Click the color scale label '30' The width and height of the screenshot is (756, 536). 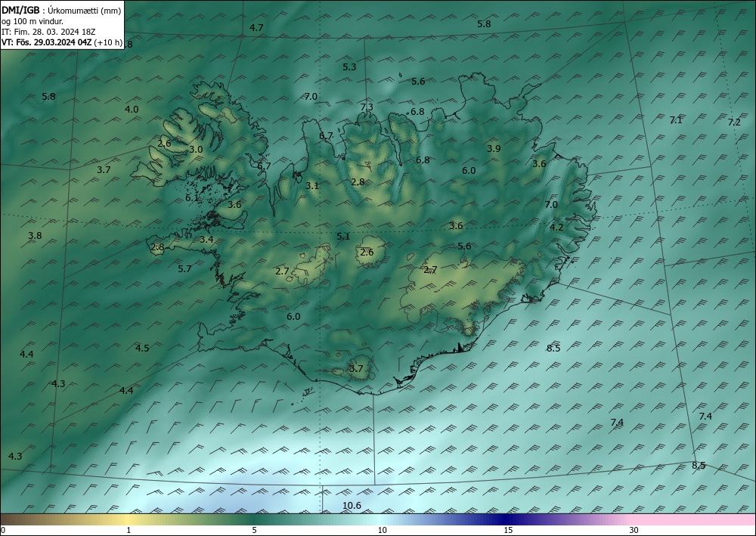click(x=634, y=530)
